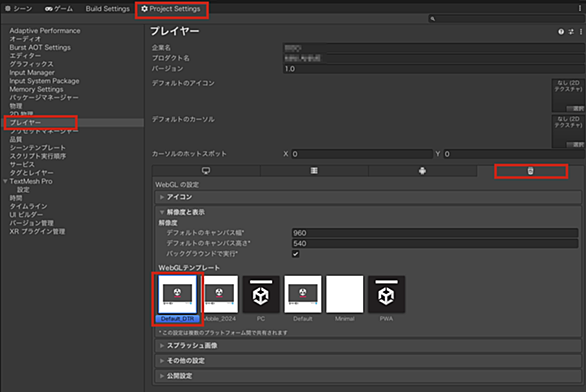Viewport: 586px width, 392px height.
Task: Select the Default_DTR WebGL template
Action: tap(178, 298)
